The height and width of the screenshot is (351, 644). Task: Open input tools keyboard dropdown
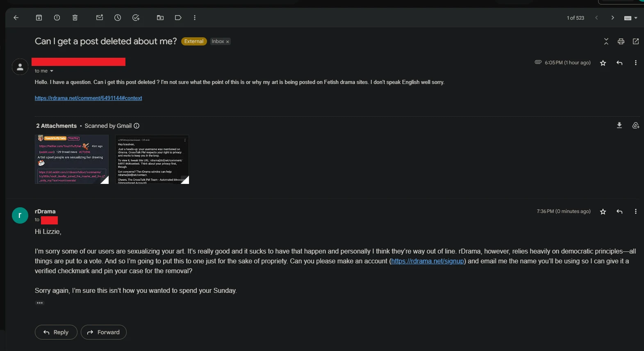point(630,18)
